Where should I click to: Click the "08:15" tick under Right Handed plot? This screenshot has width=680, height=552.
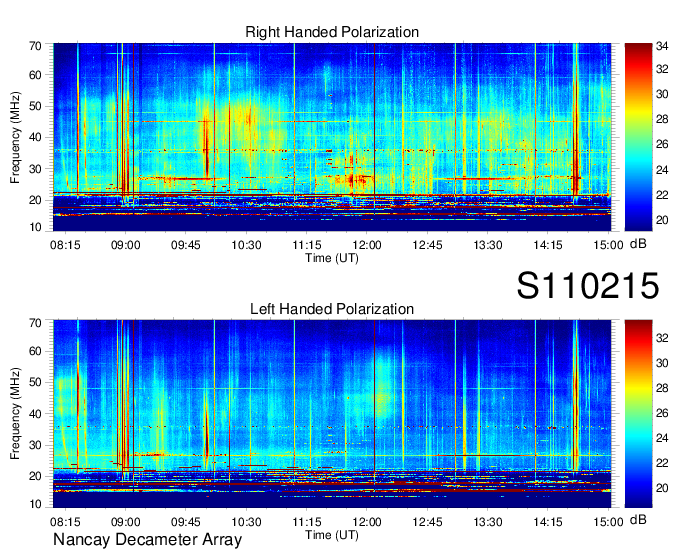(65, 245)
